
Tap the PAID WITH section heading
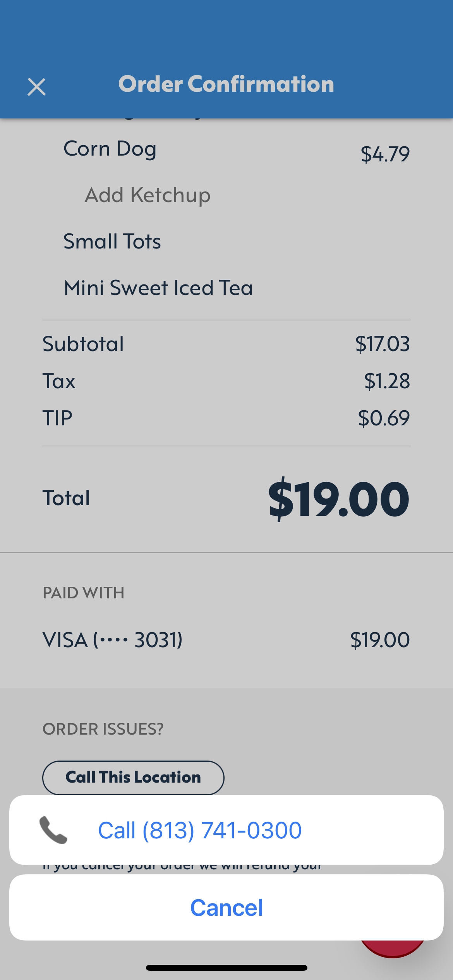tap(84, 593)
